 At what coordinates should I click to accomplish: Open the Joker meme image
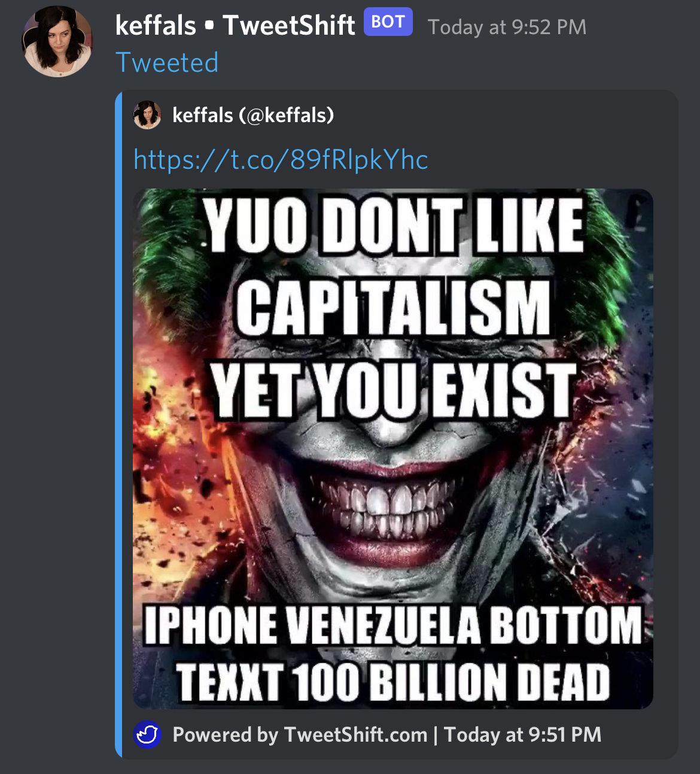[393, 449]
